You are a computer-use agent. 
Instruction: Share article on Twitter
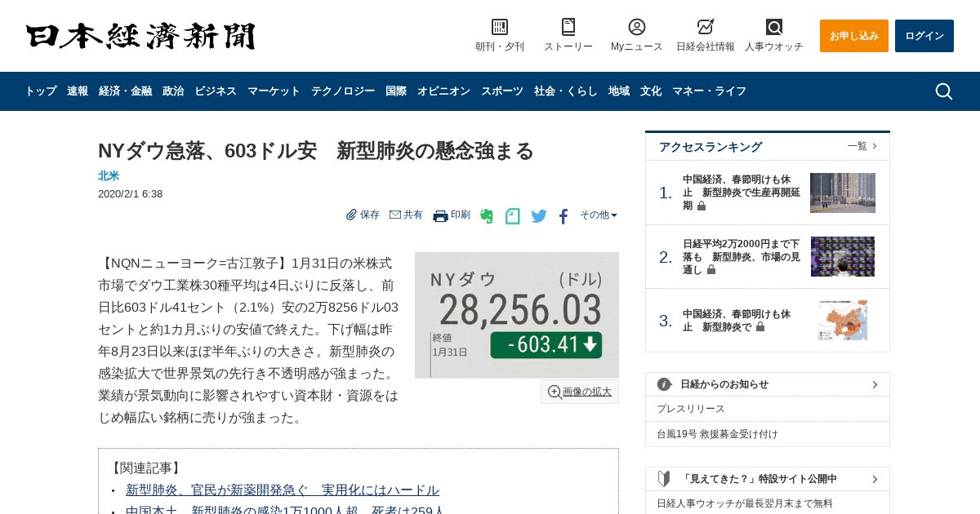pos(539,216)
